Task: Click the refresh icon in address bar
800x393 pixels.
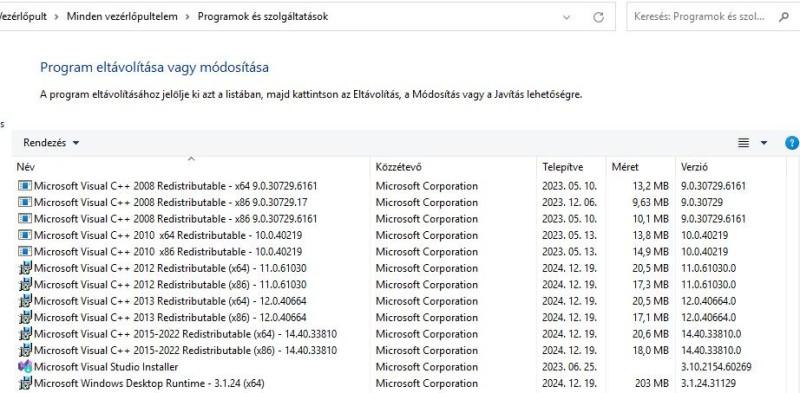Action: point(598,17)
